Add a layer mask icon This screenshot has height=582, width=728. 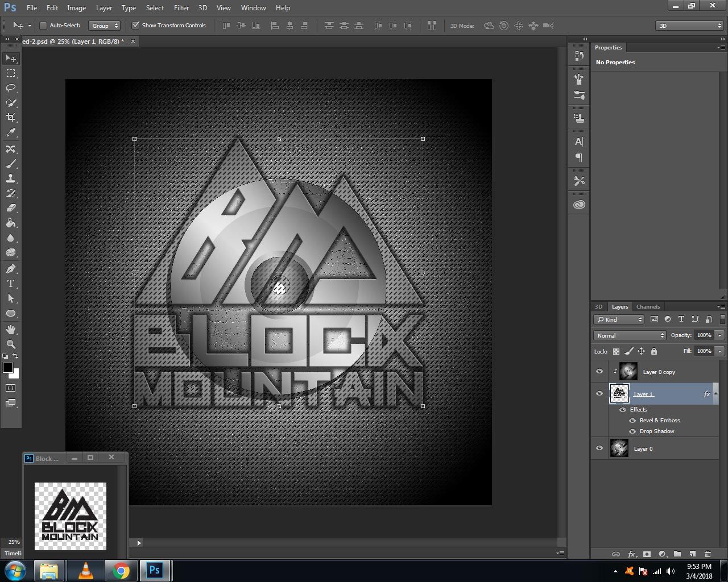pos(647,554)
